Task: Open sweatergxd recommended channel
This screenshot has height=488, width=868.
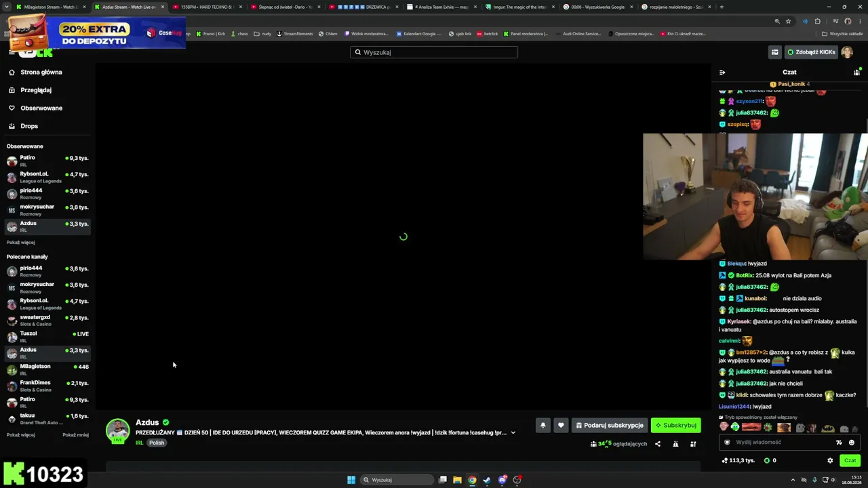Action: tap(47, 320)
